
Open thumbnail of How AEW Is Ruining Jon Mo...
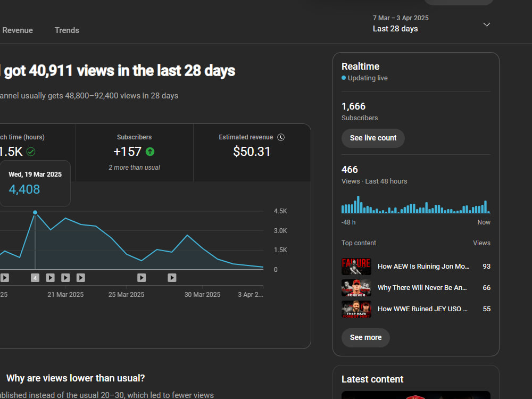pyautogui.click(x=356, y=267)
